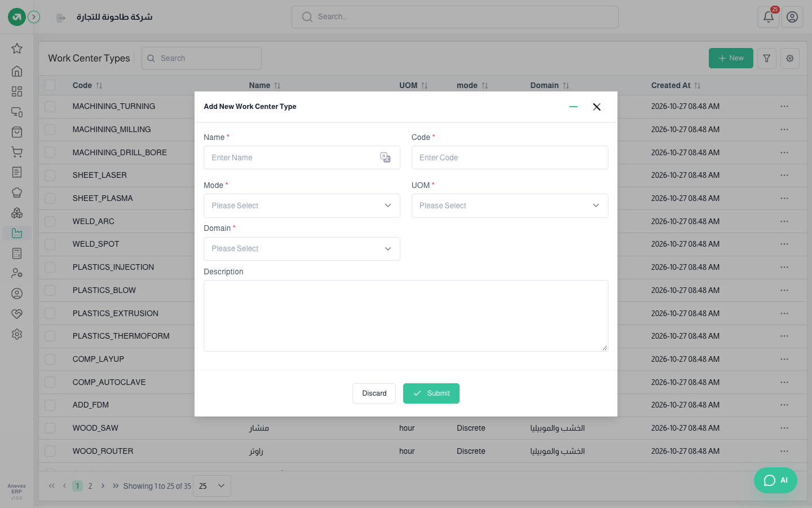Click the translate icon in Name field

coord(386,157)
